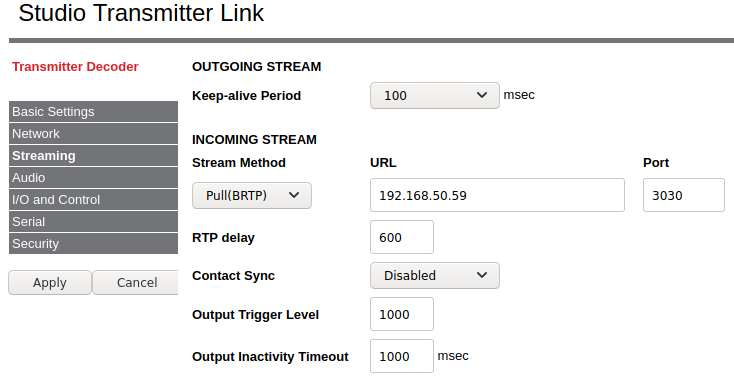
Task: Click the Output Inactivity Timeout field
Action: tap(402, 356)
